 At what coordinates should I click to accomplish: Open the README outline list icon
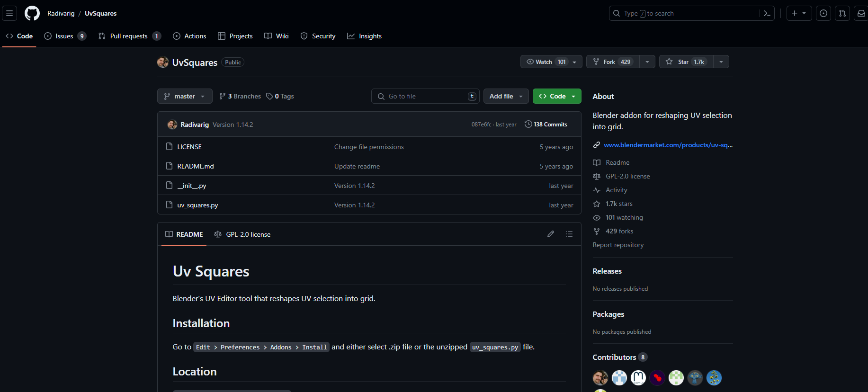coord(569,234)
